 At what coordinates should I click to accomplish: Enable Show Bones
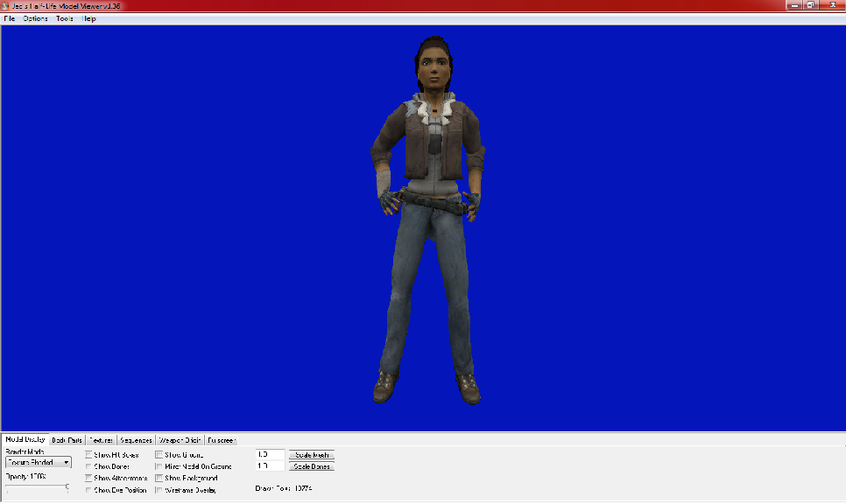[x=88, y=465]
